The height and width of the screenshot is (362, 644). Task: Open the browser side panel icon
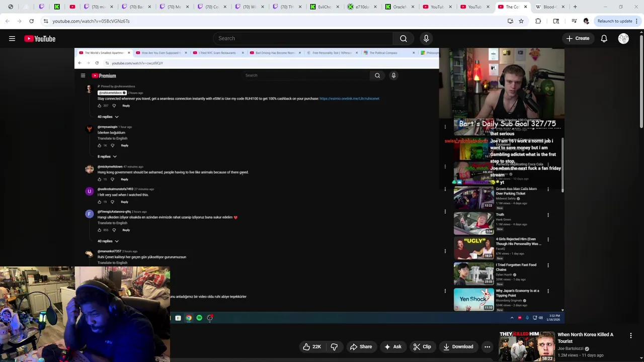tap(556, 21)
